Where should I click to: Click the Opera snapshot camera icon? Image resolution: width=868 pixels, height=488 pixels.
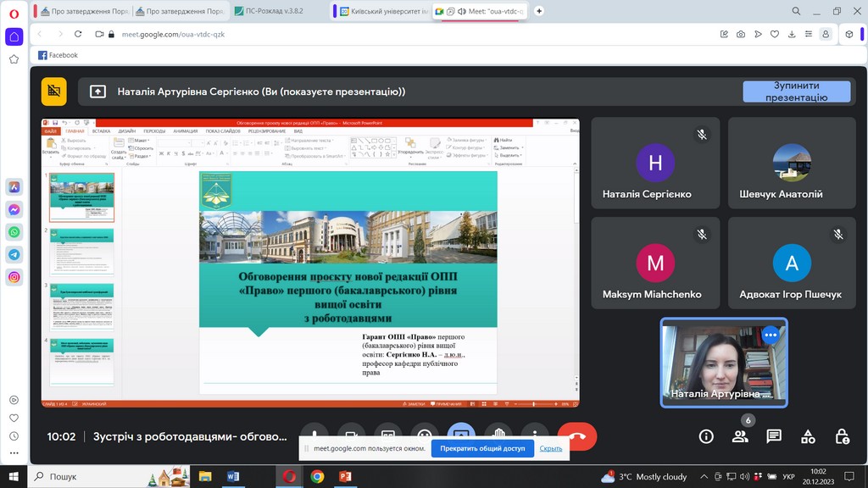[x=741, y=34]
